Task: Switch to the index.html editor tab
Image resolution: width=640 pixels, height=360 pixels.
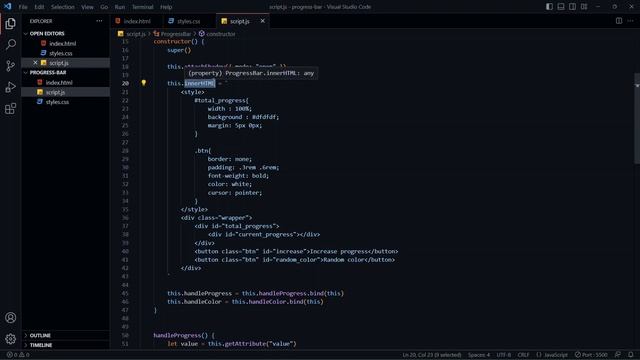Action: click(x=136, y=21)
